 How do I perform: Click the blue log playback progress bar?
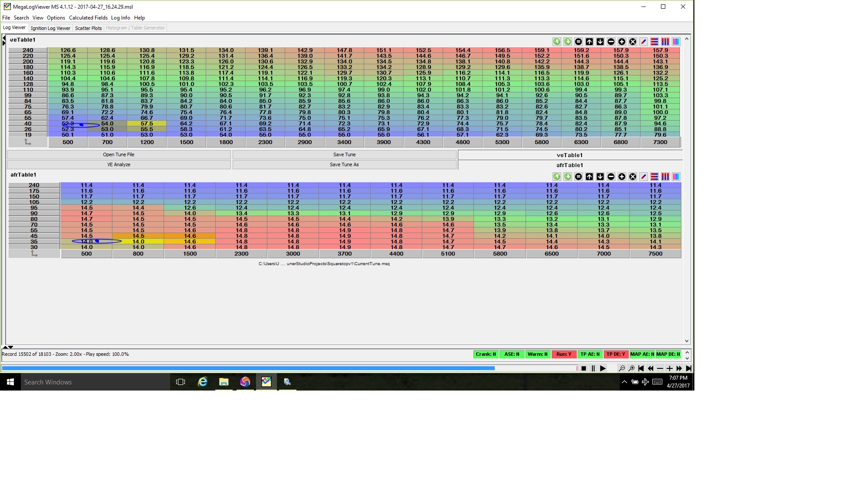[x=247, y=368]
